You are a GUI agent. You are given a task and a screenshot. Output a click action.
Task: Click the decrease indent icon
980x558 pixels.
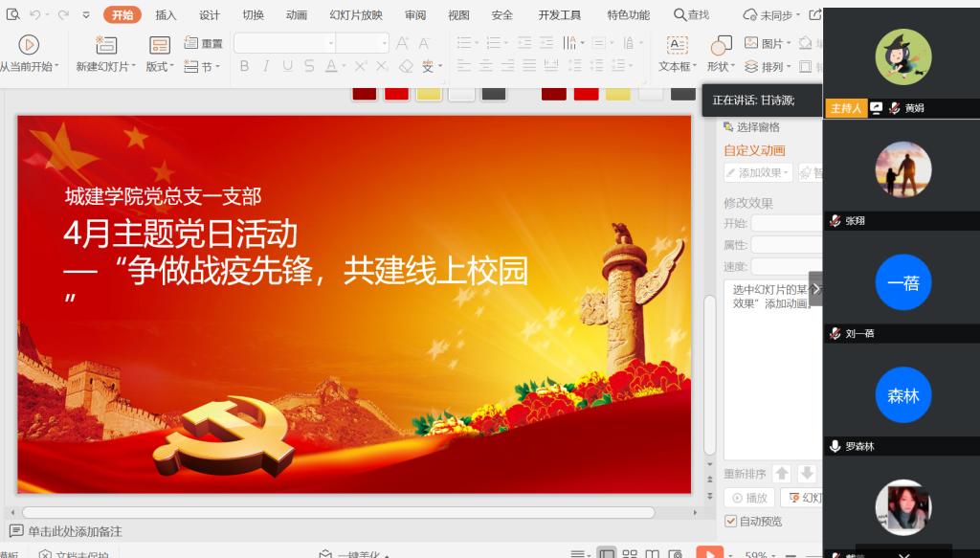[524, 43]
